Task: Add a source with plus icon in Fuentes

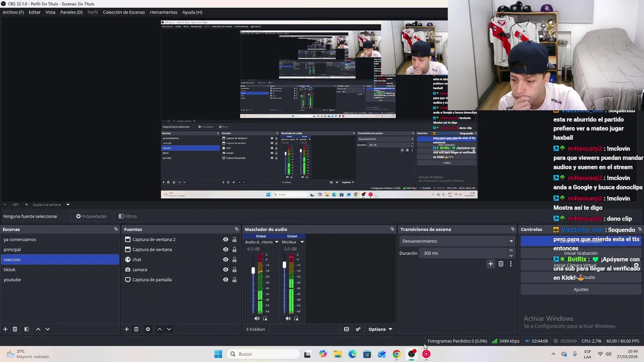Action: click(127, 329)
